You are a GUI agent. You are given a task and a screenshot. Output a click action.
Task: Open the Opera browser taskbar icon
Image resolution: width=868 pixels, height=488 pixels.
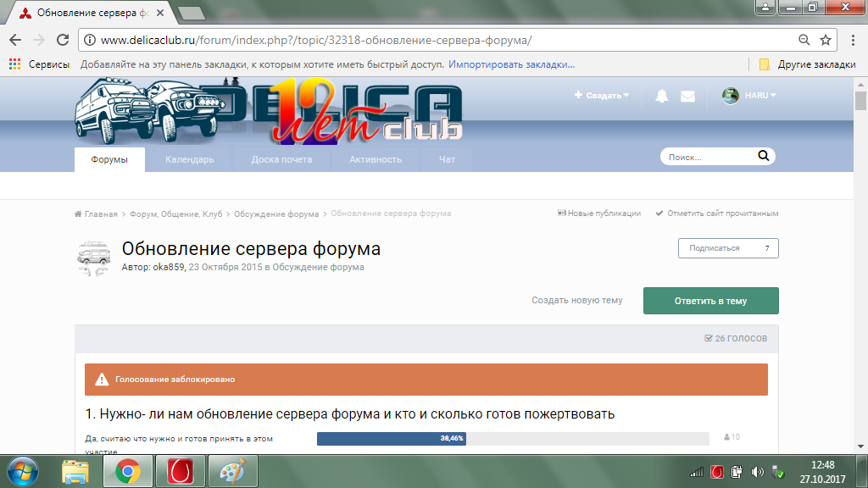coord(177,471)
